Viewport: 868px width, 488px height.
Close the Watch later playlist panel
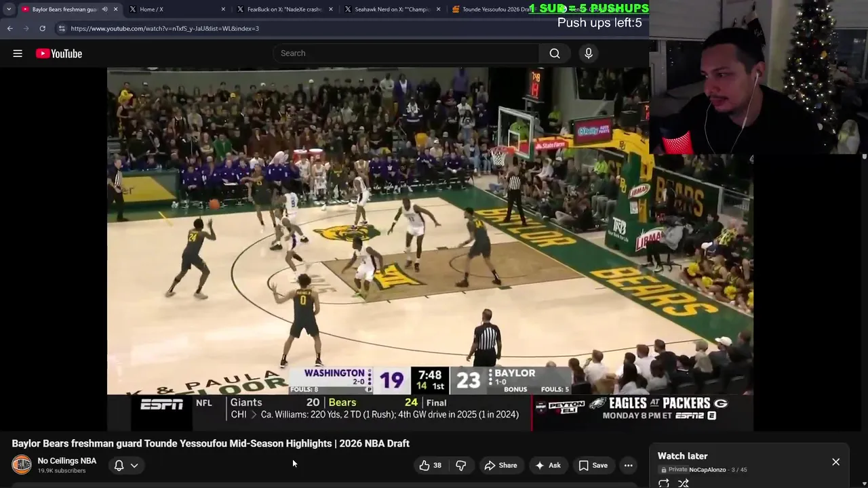(835, 462)
